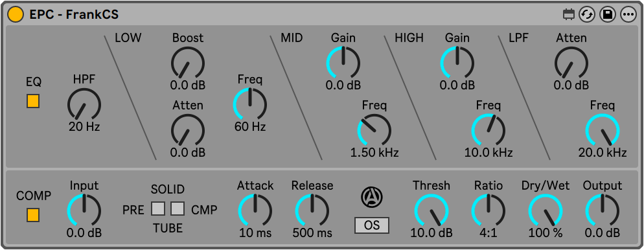Click the OS oversampling button
Image resolution: width=644 pixels, height=250 pixels.
coord(372,225)
